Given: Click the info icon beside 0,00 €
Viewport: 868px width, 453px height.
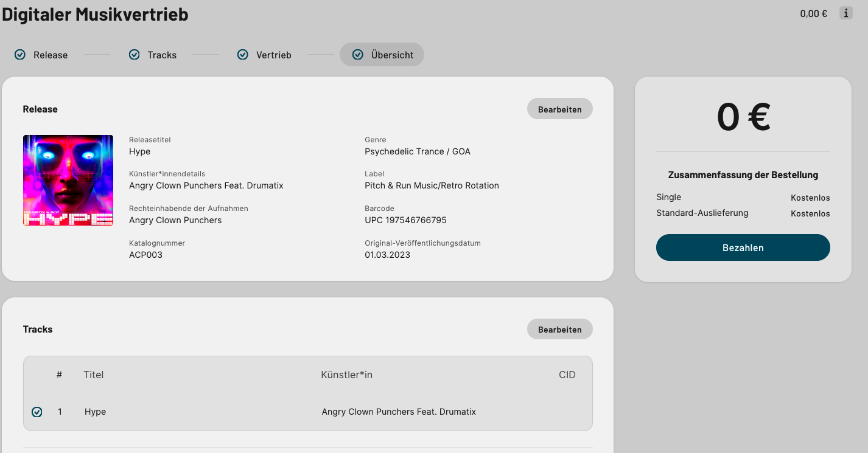Looking at the screenshot, I should pyautogui.click(x=845, y=13).
